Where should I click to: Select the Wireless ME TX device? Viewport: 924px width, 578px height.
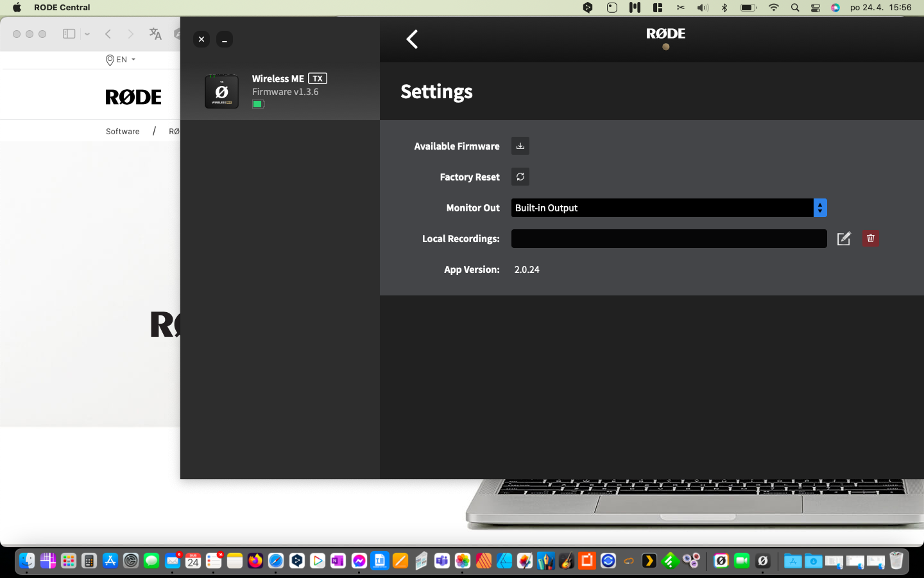[280, 91]
